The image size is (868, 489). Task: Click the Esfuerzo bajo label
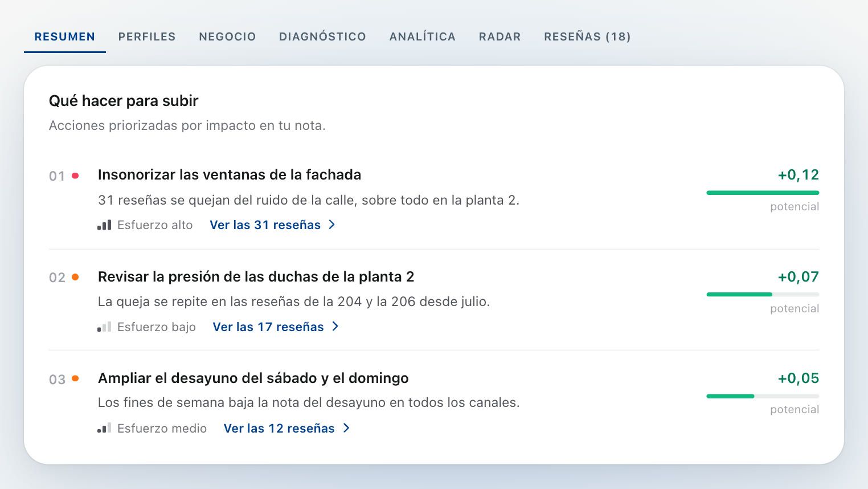(x=157, y=327)
